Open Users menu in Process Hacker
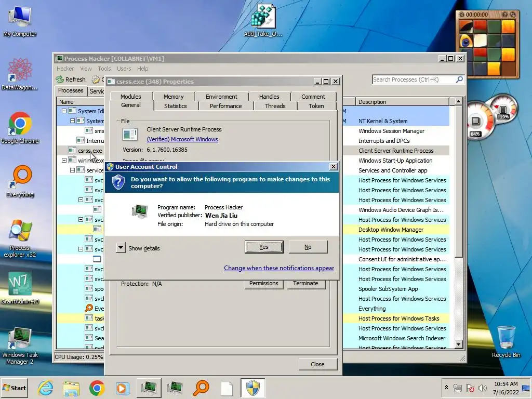Image resolution: width=532 pixels, height=399 pixels. (x=124, y=69)
